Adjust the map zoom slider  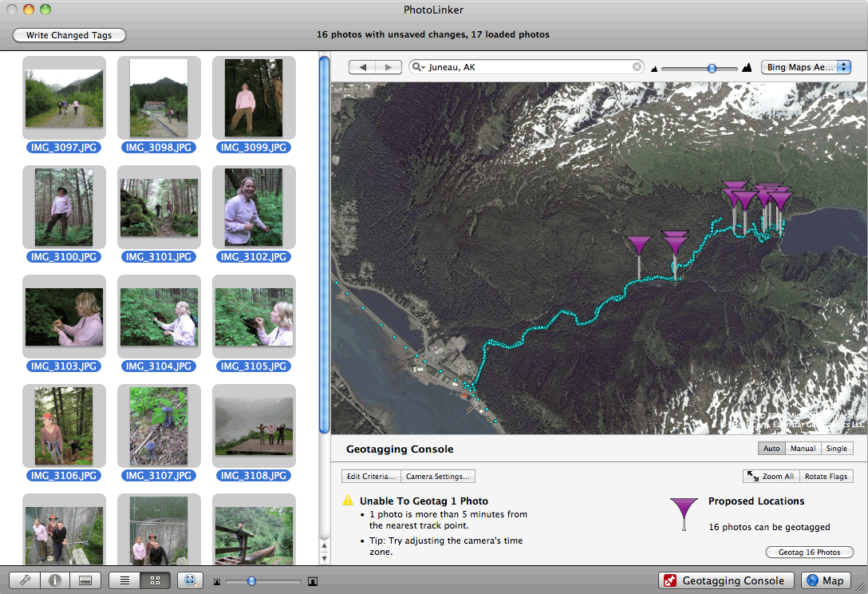pos(712,68)
